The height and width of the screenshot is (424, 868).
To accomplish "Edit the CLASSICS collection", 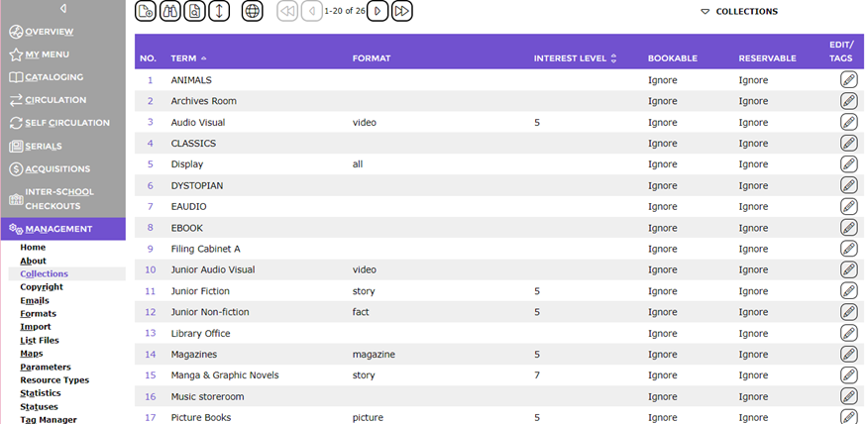I will (x=848, y=143).
